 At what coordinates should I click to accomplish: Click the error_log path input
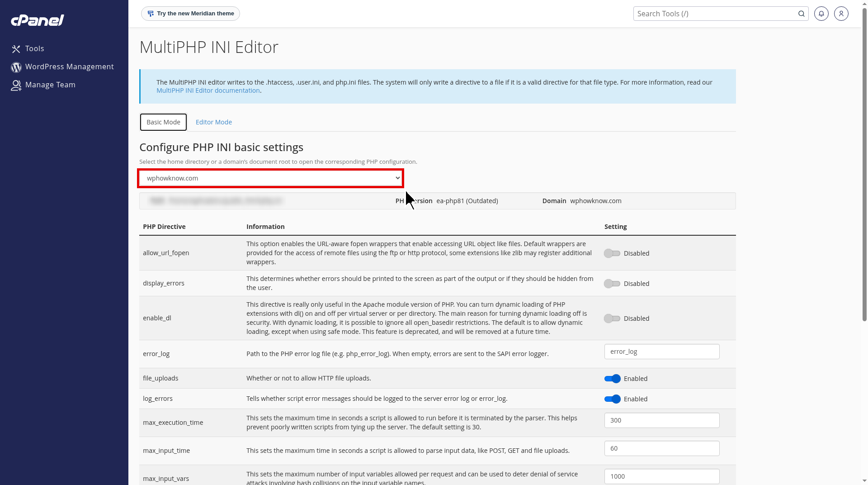click(x=662, y=352)
